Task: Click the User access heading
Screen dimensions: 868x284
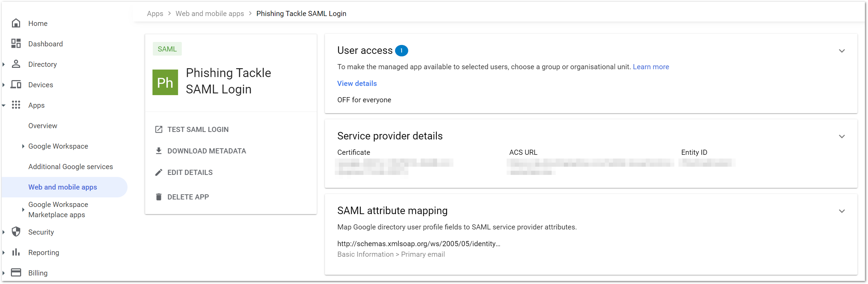Action: click(365, 50)
